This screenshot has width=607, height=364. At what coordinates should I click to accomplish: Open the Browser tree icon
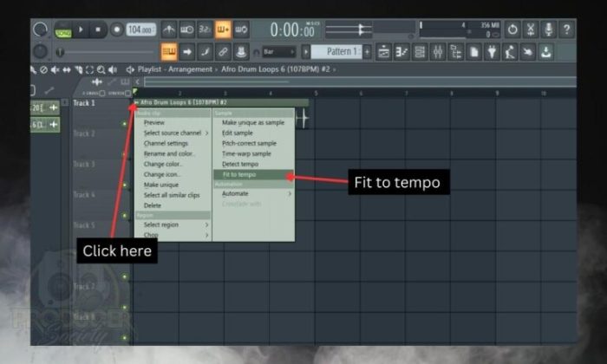click(456, 52)
